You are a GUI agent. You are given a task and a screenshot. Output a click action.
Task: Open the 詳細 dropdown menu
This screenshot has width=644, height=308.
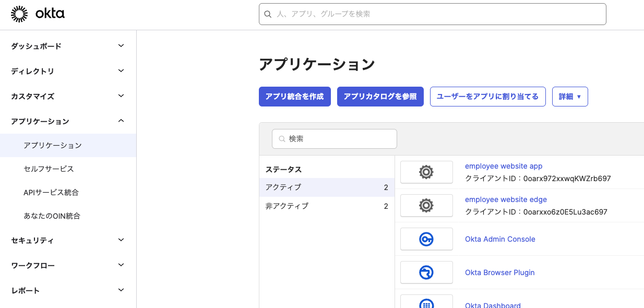570,97
